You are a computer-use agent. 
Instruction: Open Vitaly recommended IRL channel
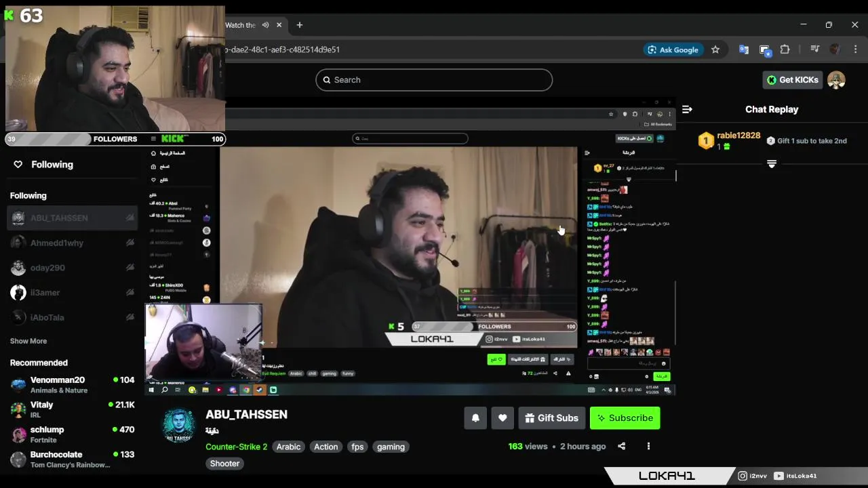pos(72,409)
